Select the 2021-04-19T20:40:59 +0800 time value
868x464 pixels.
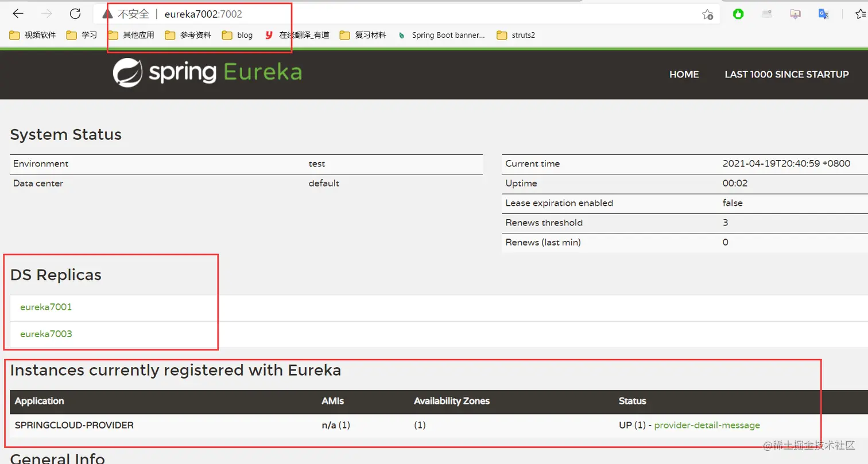pos(786,163)
